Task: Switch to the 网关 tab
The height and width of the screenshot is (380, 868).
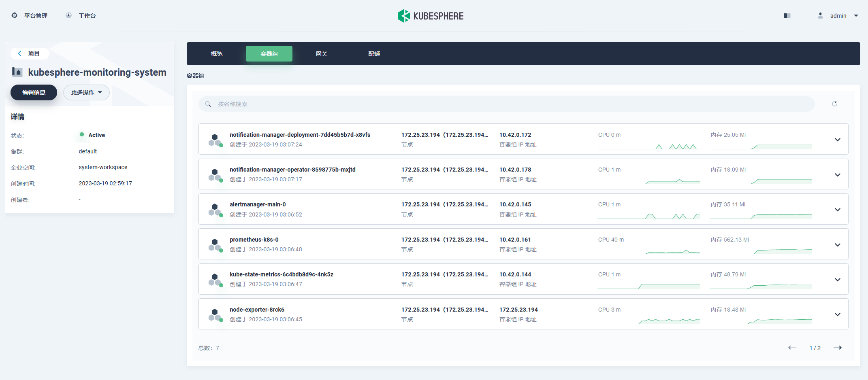Action: tap(321, 53)
